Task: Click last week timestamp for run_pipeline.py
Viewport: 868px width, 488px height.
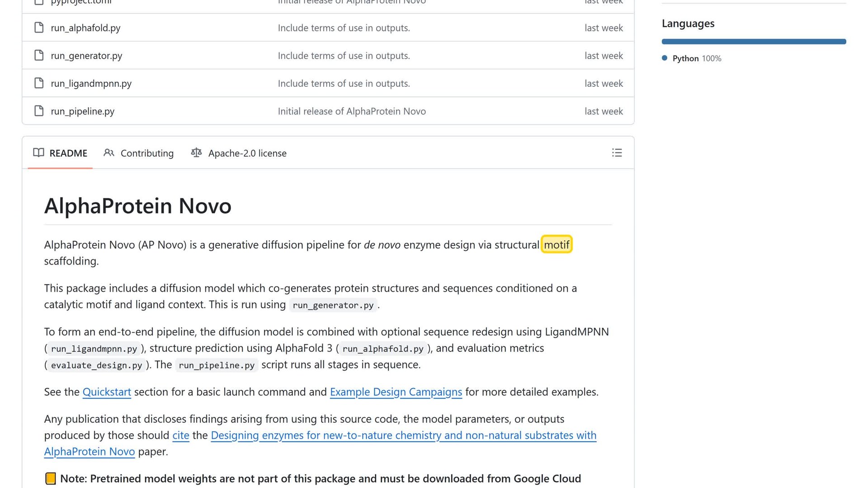Action: click(604, 111)
